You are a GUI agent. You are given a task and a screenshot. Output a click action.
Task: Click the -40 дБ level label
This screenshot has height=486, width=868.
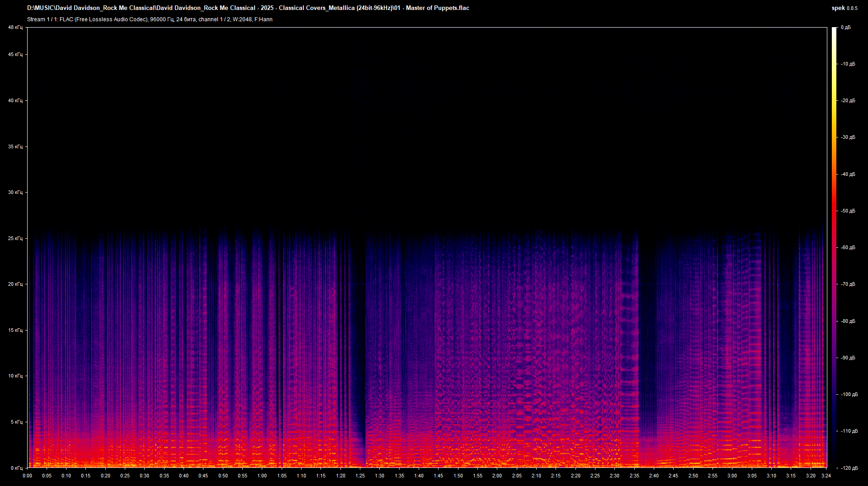[x=848, y=175]
